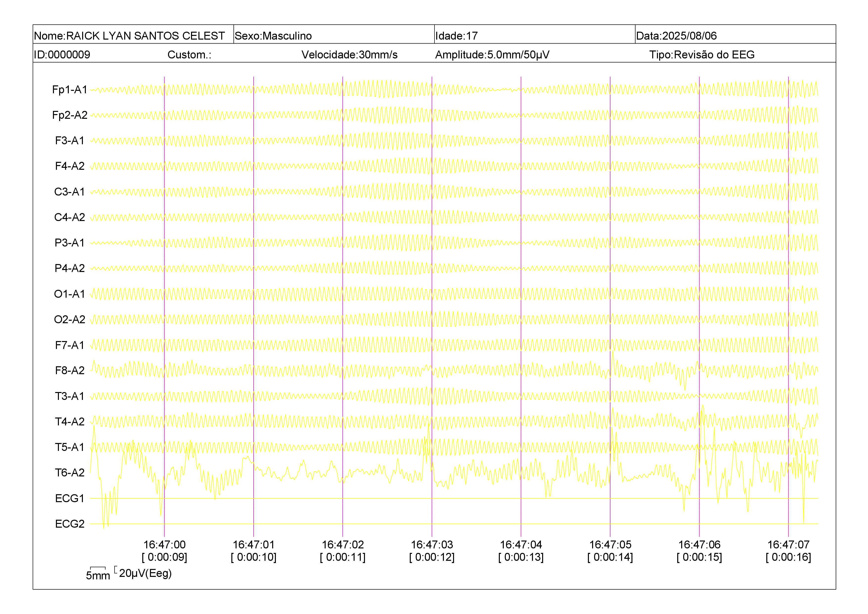Click the 16:47:00 time label
This screenshot has height=614, width=868.
165,544
